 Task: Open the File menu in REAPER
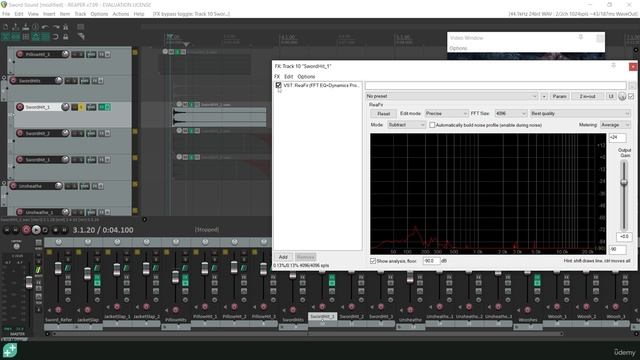coord(6,14)
